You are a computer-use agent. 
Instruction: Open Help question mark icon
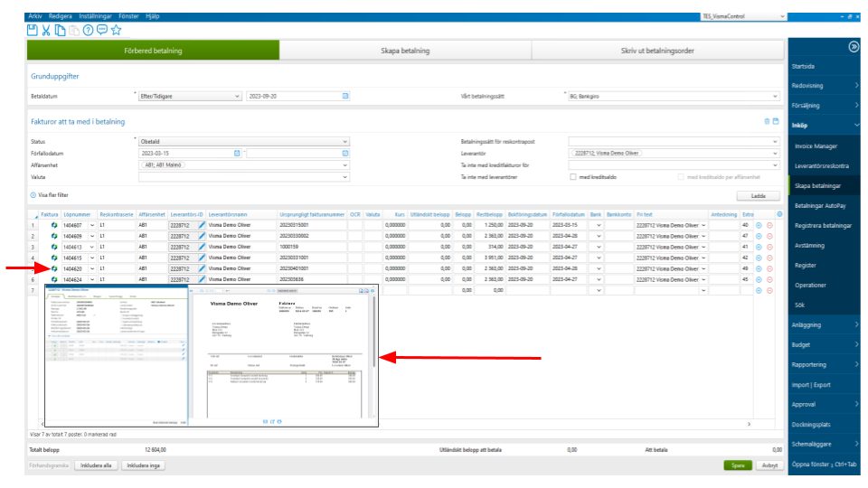pos(88,31)
